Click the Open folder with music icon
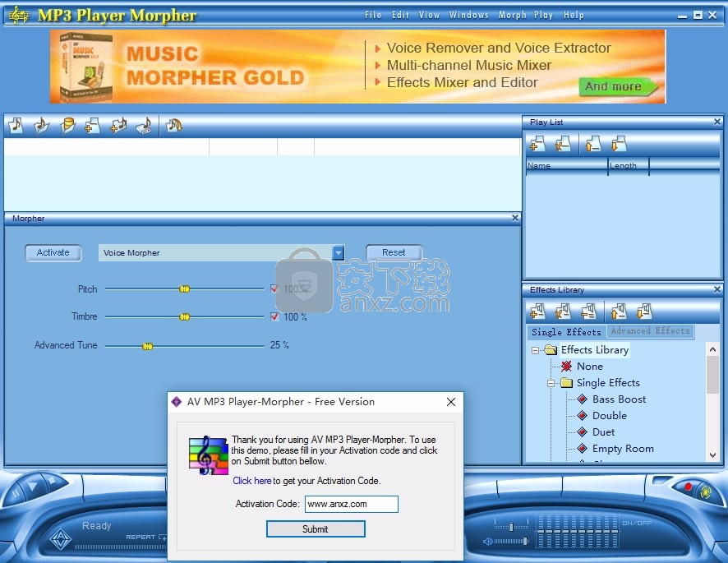728x563 pixels. [41, 126]
